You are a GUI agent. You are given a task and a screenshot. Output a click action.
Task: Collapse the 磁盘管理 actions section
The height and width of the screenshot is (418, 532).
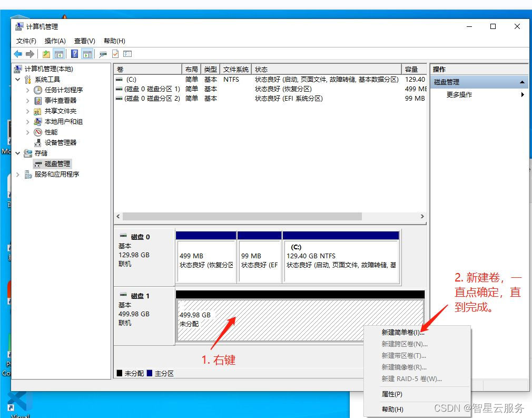522,82
